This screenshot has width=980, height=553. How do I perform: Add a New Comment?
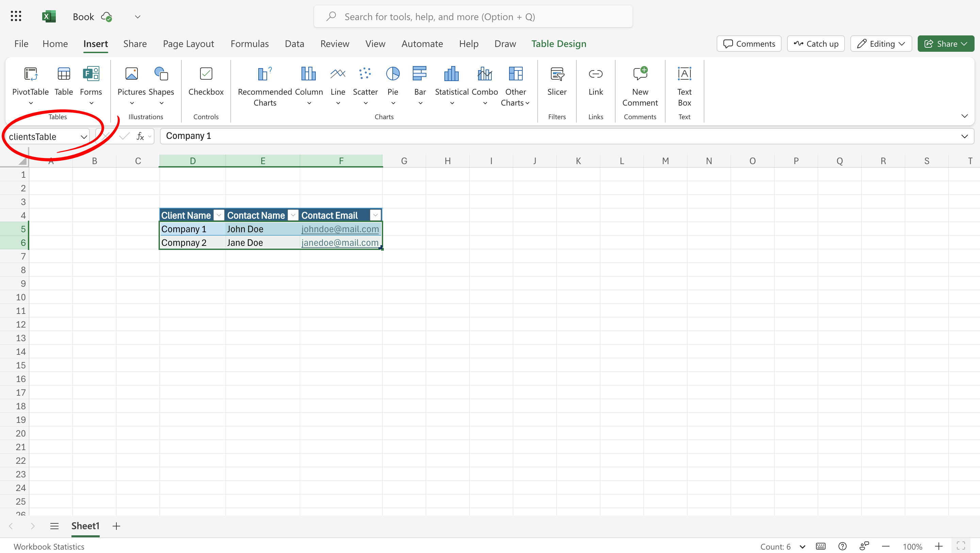pos(640,85)
